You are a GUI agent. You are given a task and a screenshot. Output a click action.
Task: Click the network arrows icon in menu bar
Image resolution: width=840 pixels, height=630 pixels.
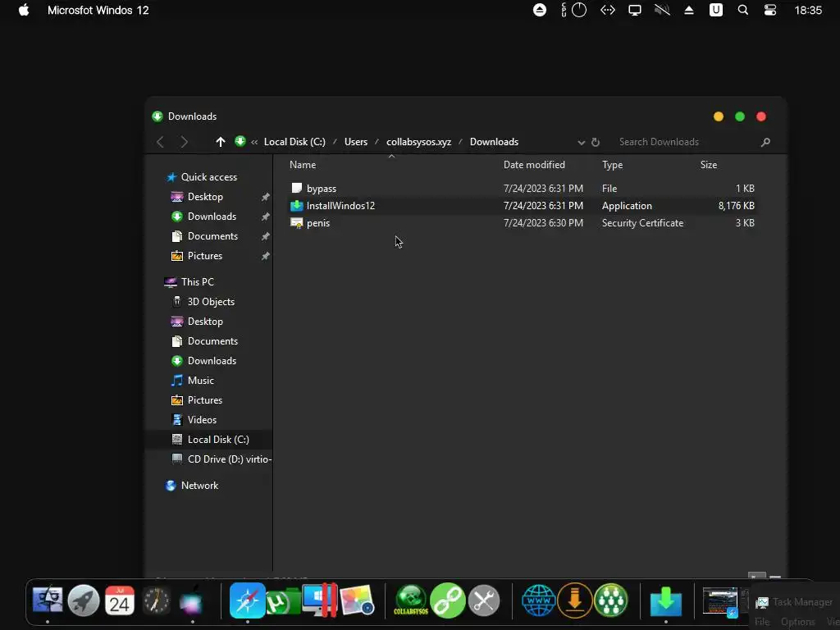[x=608, y=10]
